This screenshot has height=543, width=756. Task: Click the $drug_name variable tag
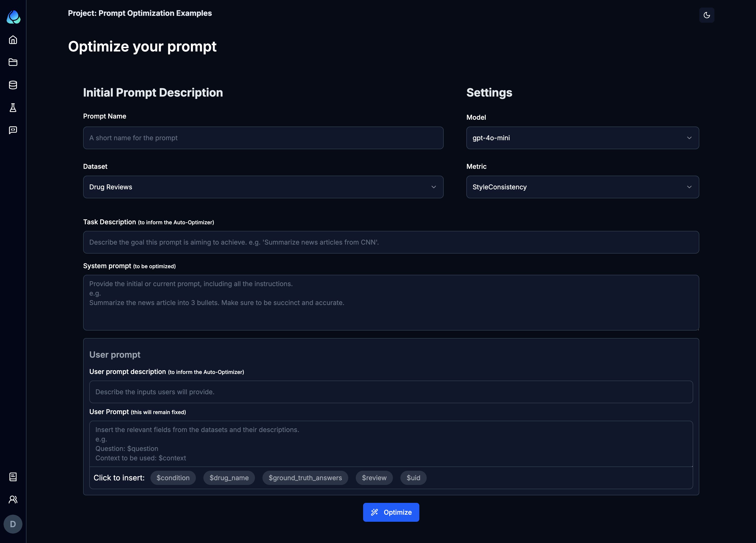click(229, 477)
